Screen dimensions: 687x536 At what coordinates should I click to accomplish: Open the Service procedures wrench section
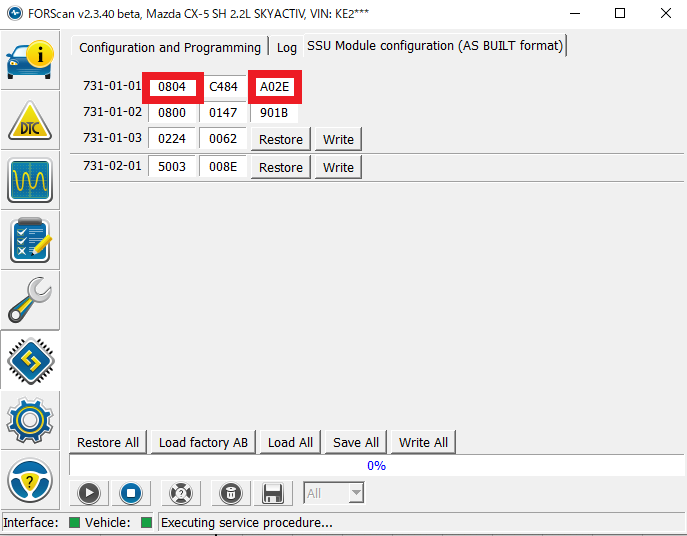tap(30, 300)
